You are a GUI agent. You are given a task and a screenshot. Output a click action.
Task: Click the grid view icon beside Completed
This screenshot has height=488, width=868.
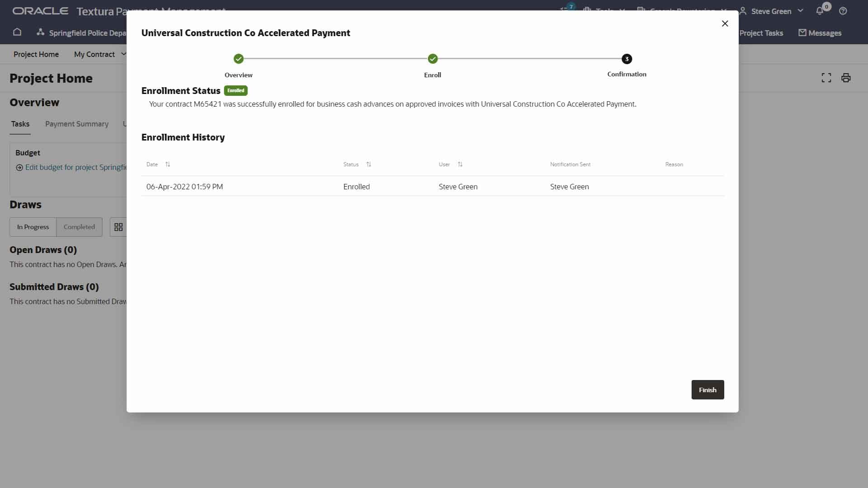[118, 227]
